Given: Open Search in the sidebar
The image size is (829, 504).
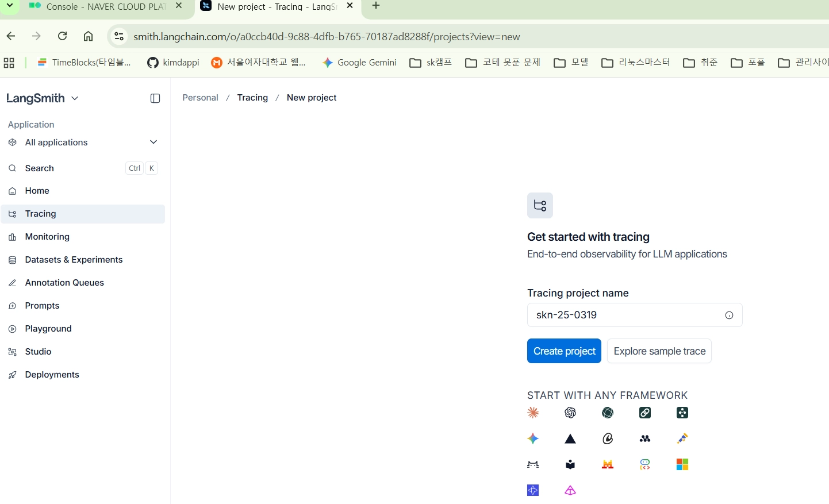Looking at the screenshot, I should (x=83, y=168).
